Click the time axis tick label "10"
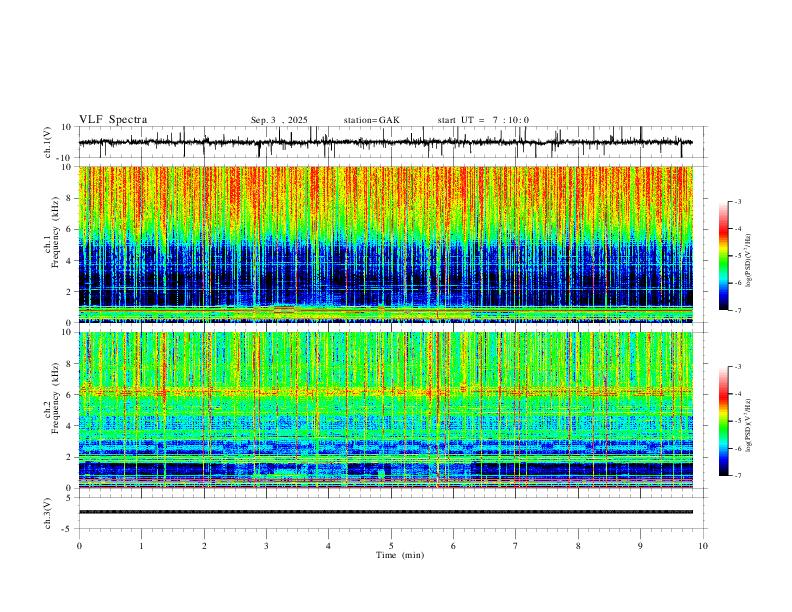 [x=703, y=546]
